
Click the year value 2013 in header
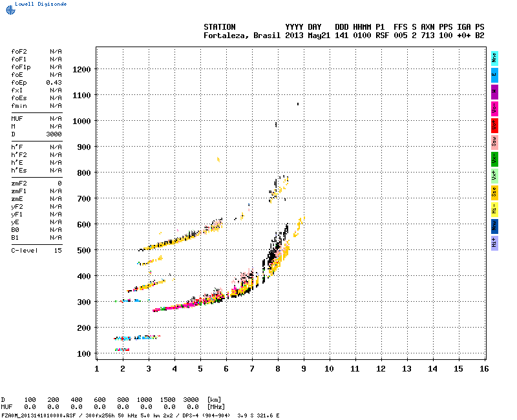(x=294, y=36)
